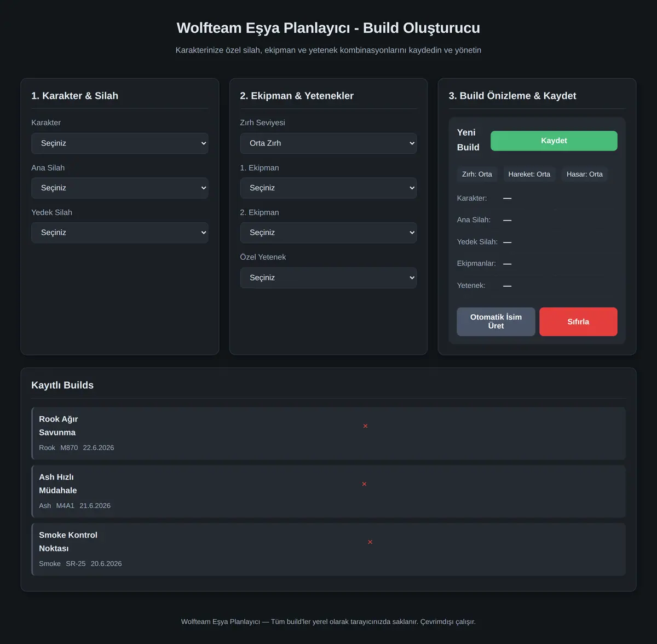657x644 pixels.
Task: Click the 22.6.2026 date
Action: tap(99, 448)
